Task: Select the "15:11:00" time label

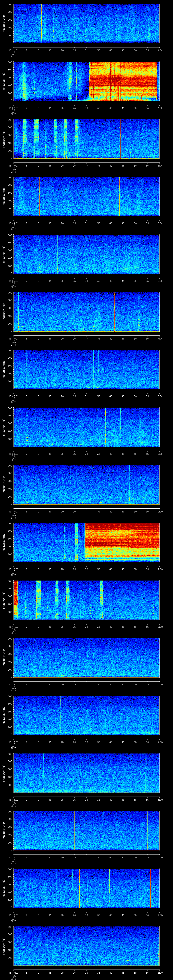Action: click(x=13, y=627)
